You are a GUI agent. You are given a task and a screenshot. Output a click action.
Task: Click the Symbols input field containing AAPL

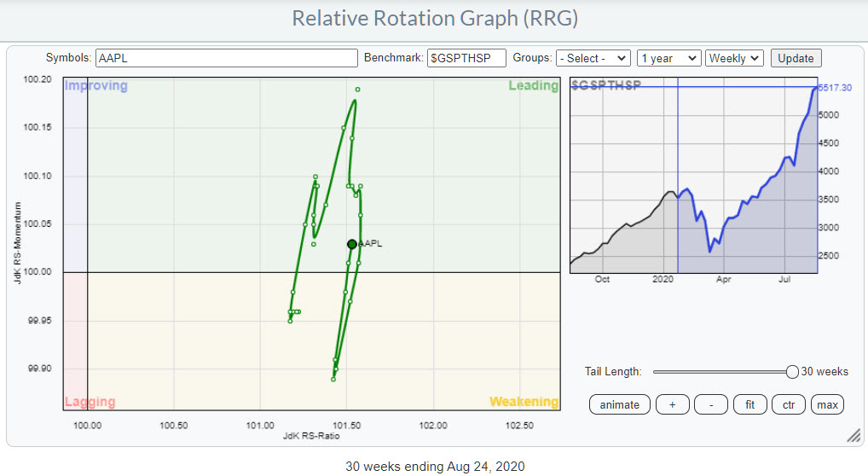[x=226, y=58]
